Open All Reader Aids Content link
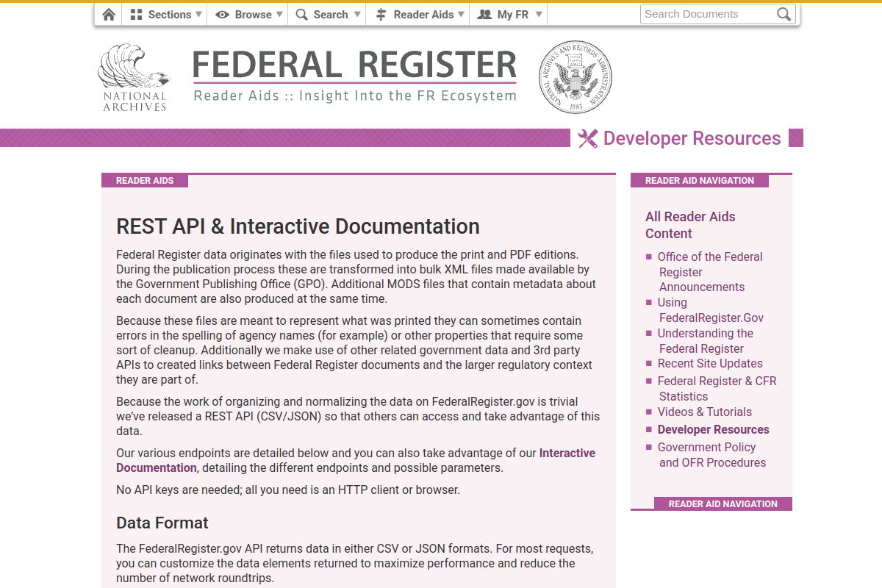The height and width of the screenshot is (588, 882). click(x=690, y=225)
